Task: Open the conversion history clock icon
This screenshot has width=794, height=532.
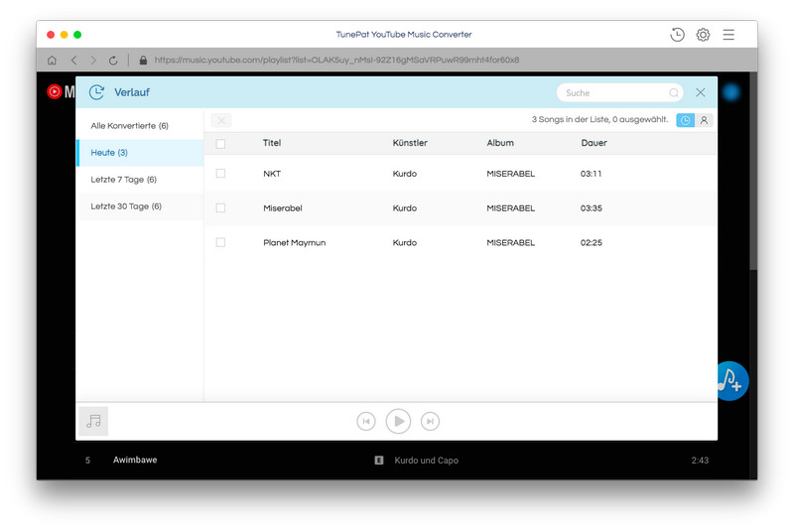Action: coord(677,35)
